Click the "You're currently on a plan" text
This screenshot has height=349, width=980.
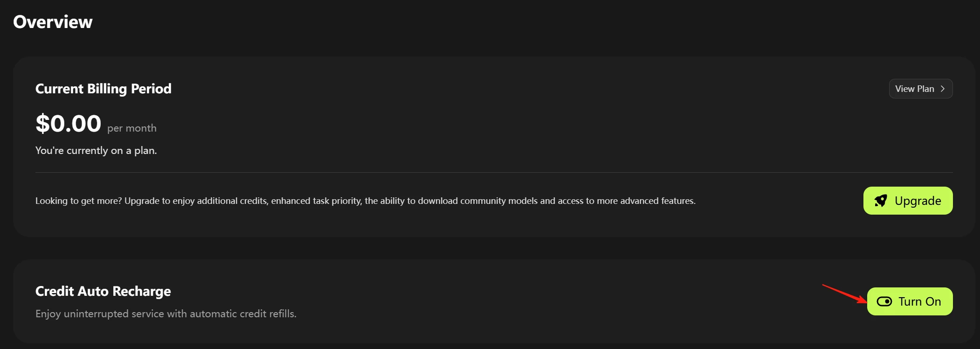[96, 150]
